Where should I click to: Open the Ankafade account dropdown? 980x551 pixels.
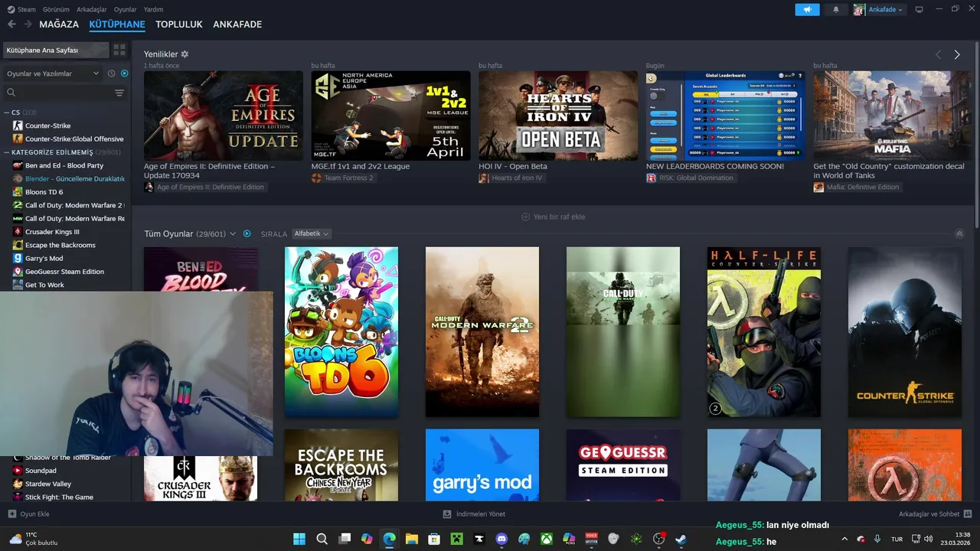[879, 9]
